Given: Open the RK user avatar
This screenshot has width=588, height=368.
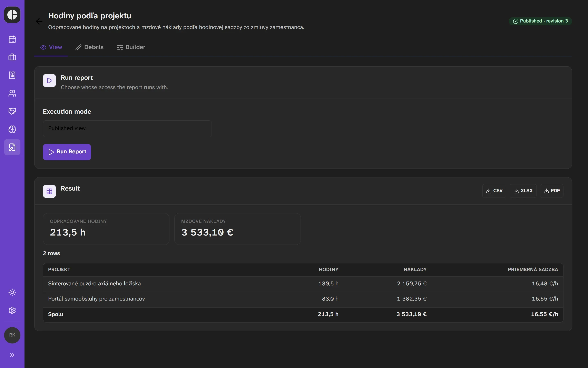Looking at the screenshot, I should coord(12,335).
